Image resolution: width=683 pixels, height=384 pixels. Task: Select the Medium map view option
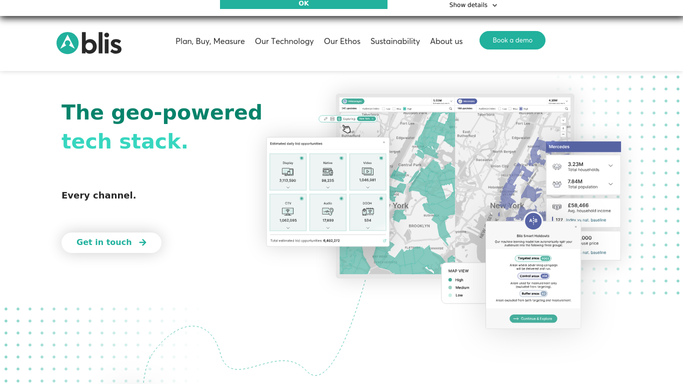point(459,288)
